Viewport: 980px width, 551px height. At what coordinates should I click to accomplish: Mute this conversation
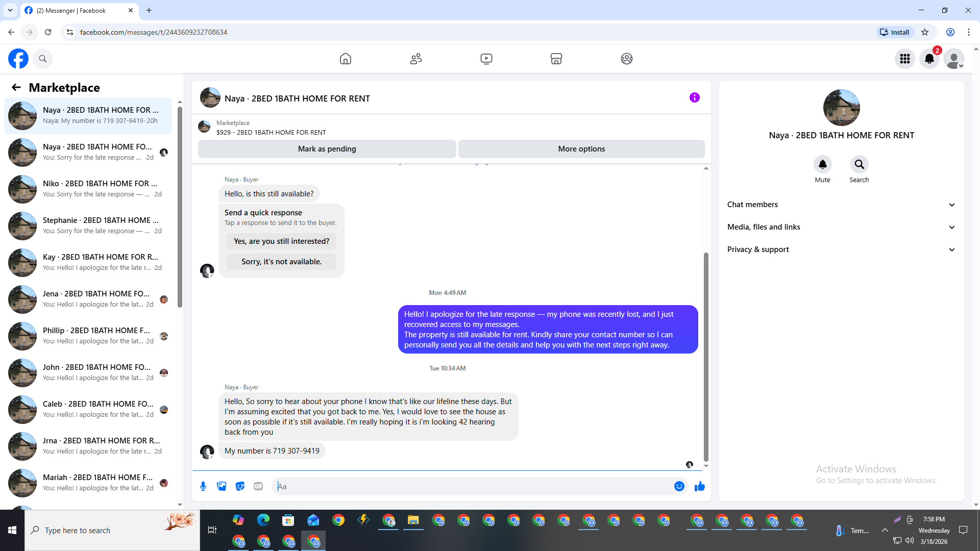822,164
